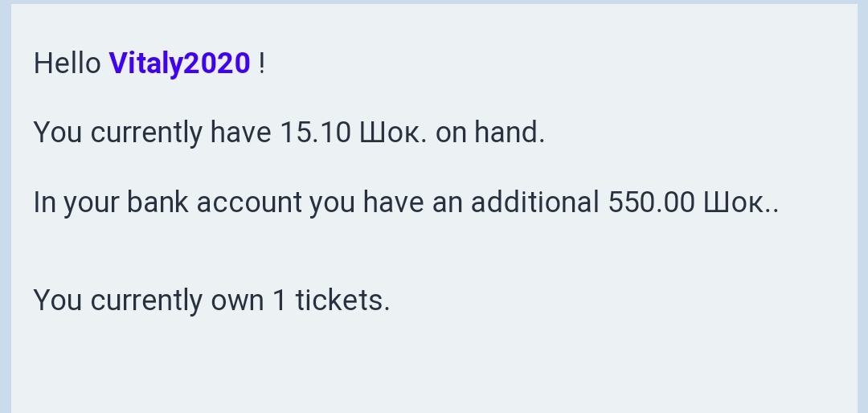Click the word Hello in the greeting
868x413 pixels.
tap(67, 63)
